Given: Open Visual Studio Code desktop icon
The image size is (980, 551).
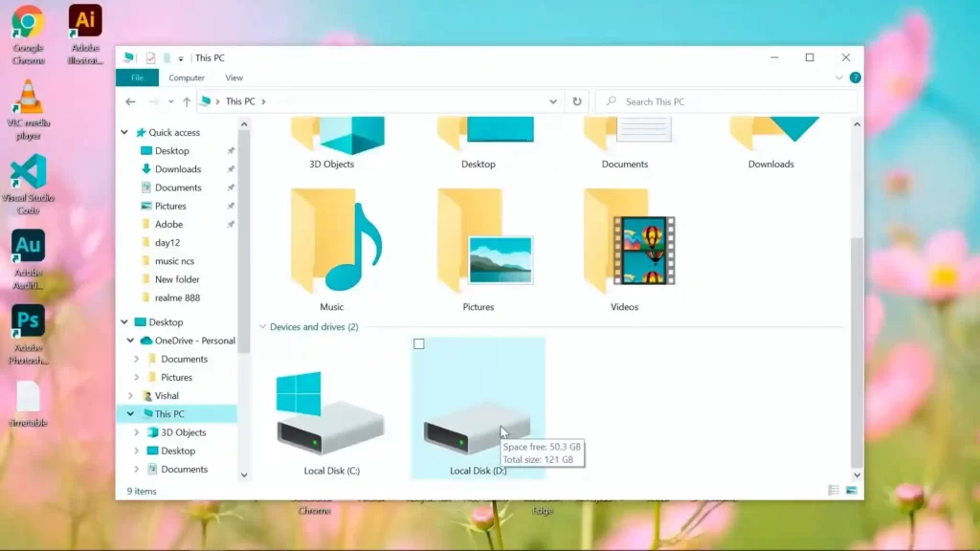Looking at the screenshot, I should pyautogui.click(x=28, y=185).
